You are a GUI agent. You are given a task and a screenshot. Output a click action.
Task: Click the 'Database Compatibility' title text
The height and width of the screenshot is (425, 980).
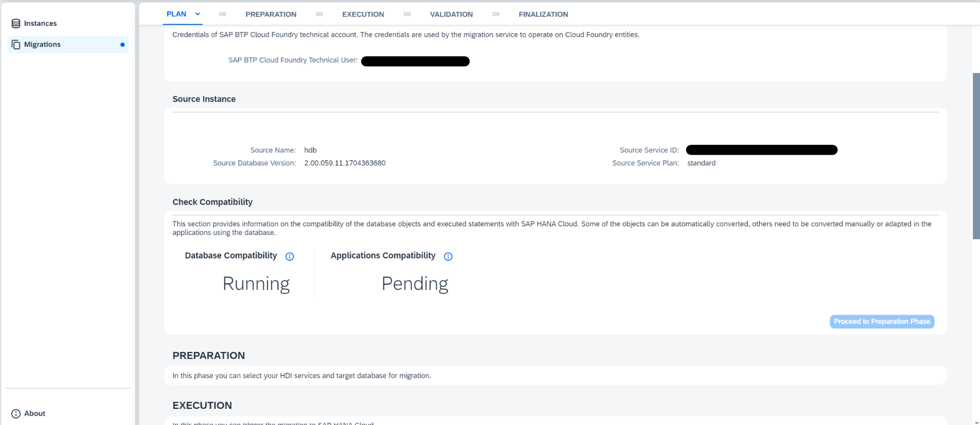click(231, 256)
